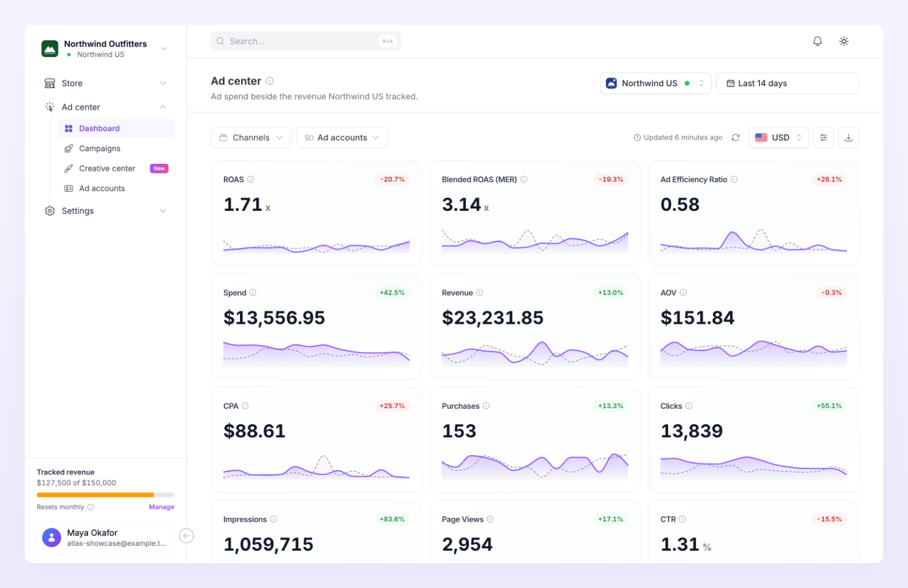Open the filter settings sliders icon
Viewport: 908px width, 588px height.
(x=823, y=138)
